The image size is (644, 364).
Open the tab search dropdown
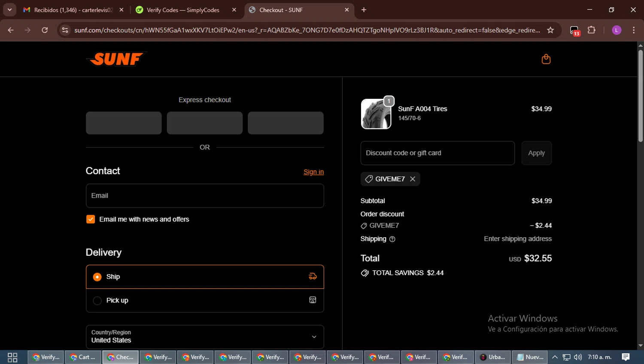[9, 10]
